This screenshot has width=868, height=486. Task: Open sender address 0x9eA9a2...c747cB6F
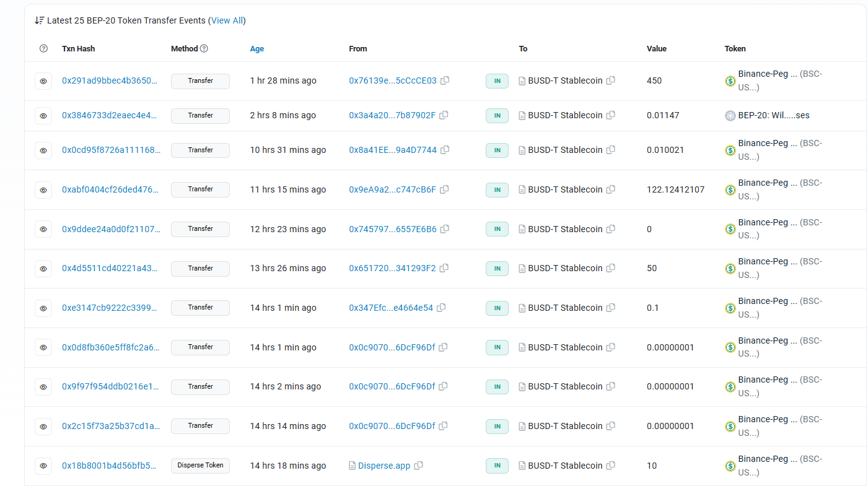pos(392,189)
